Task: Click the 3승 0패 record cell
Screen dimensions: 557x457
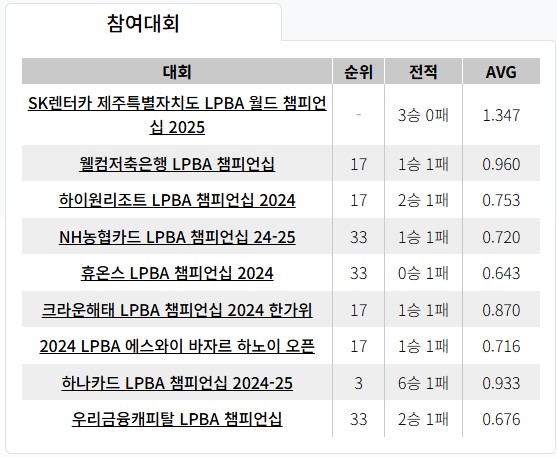Action: (x=423, y=115)
